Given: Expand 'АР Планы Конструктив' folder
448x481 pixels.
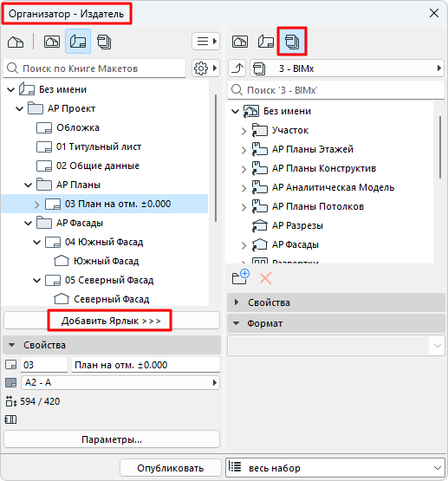Looking at the screenshot, I should [x=243, y=169].
